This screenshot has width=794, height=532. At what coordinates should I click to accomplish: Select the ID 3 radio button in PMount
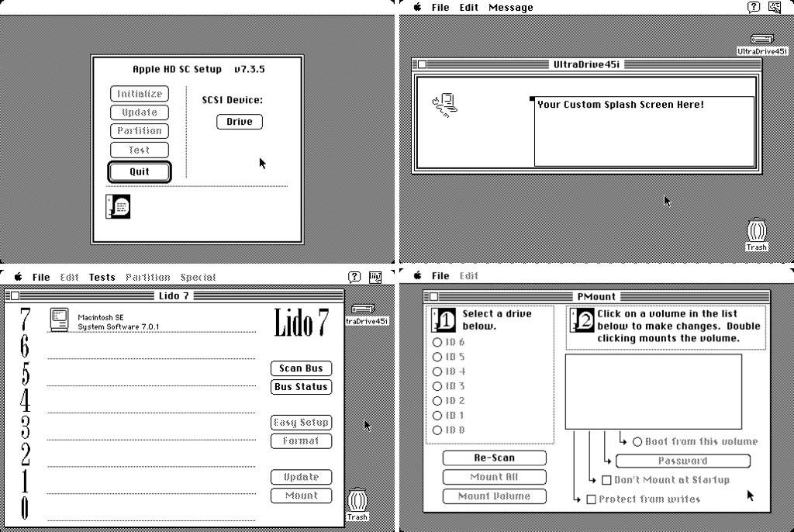click(x=437, y=386)
